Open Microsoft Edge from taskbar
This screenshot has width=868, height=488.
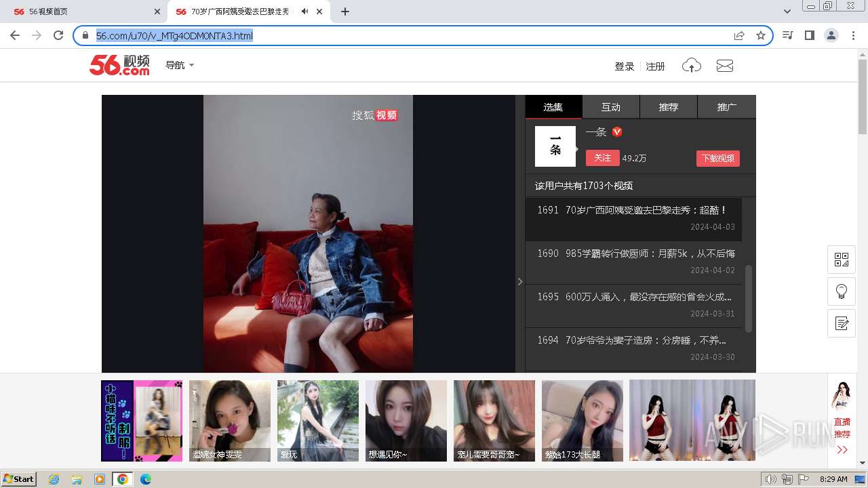[145, 479]
